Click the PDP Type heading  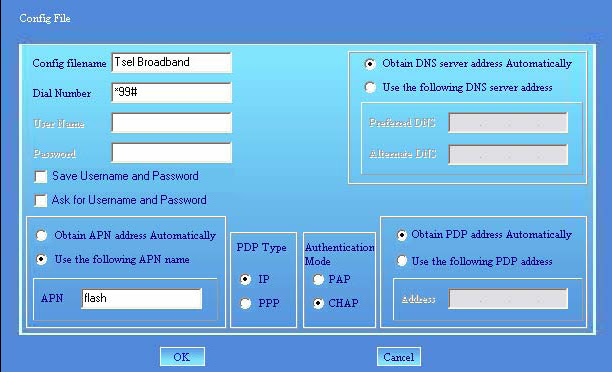[x=262, y=247]
